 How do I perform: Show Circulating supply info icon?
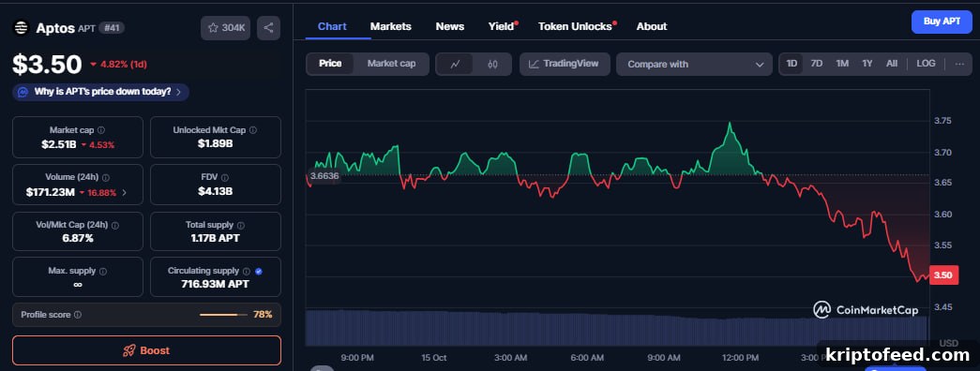click(247, 271)
